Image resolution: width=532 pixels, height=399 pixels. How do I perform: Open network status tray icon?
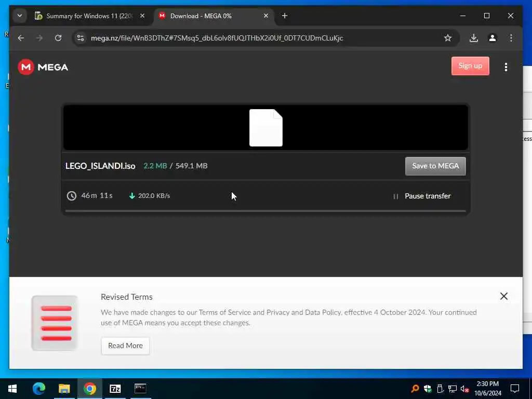(453, 389)
